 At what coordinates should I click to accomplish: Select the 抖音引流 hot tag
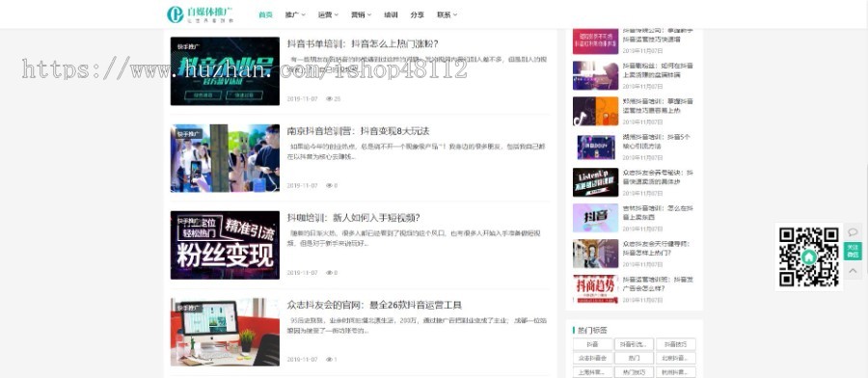635,344
